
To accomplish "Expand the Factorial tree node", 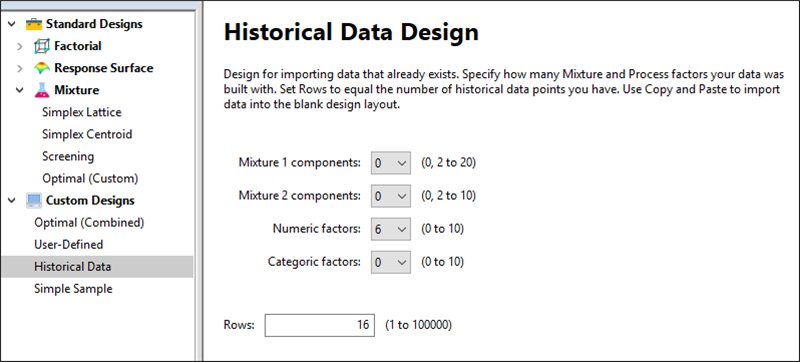I will pos(20,46).
